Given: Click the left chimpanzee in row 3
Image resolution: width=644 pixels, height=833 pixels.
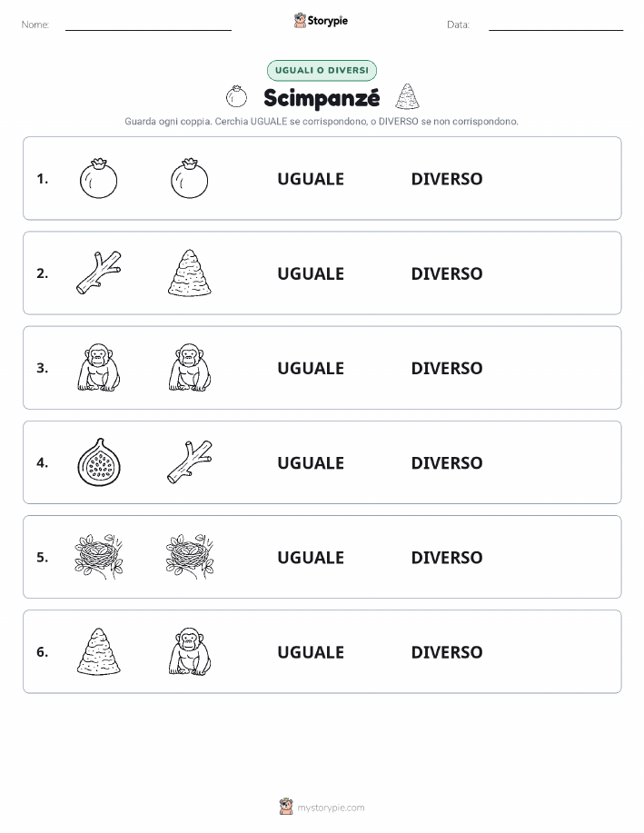Looking at the screenshot, I should coord(99,368).
